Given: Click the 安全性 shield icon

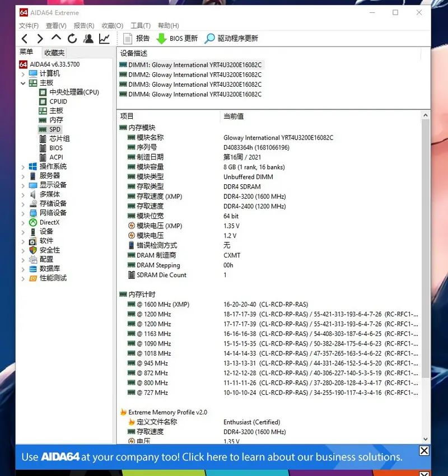Looking at the screenshot, I should [x=33, y=250].
